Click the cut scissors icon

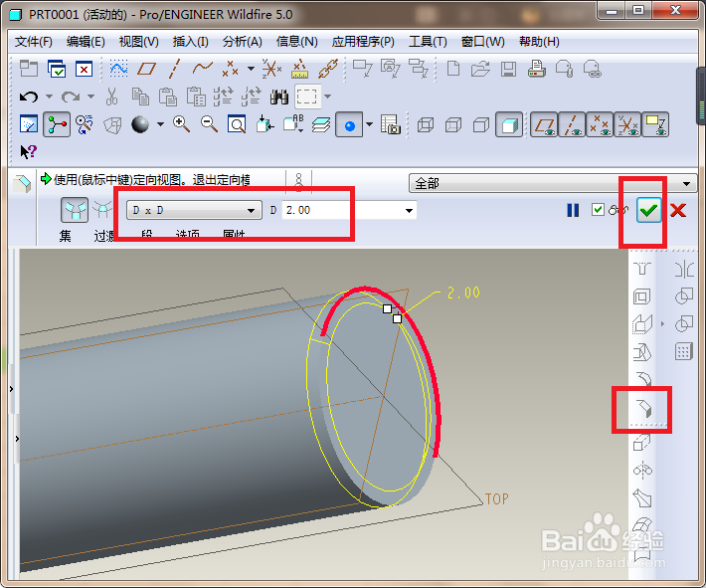pyautogui.click(x=111, y=97)
